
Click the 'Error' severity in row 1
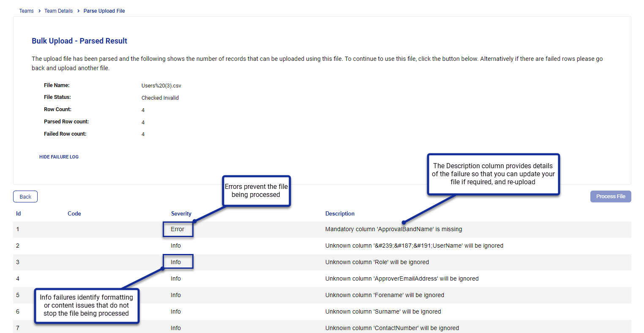point(177,229)
